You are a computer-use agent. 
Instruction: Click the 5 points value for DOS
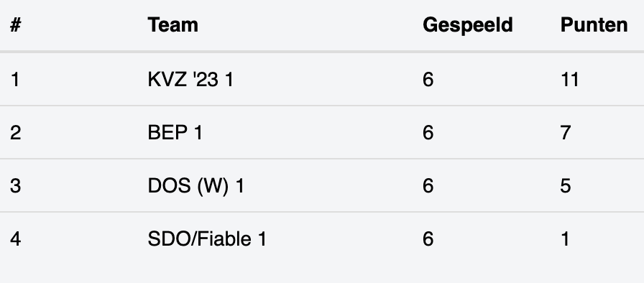click(566, 186)
